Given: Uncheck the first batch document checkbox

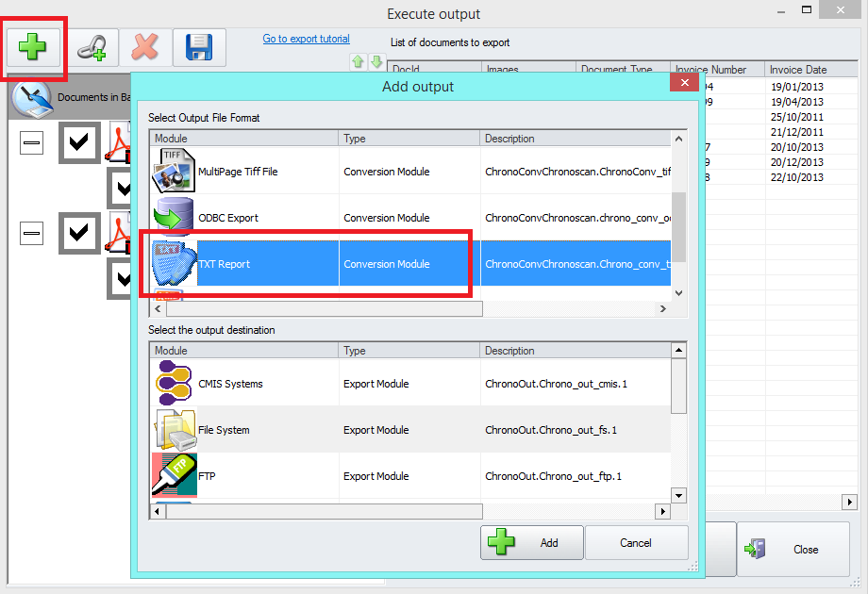Looking at the screenshot, I should click(79, 142).
